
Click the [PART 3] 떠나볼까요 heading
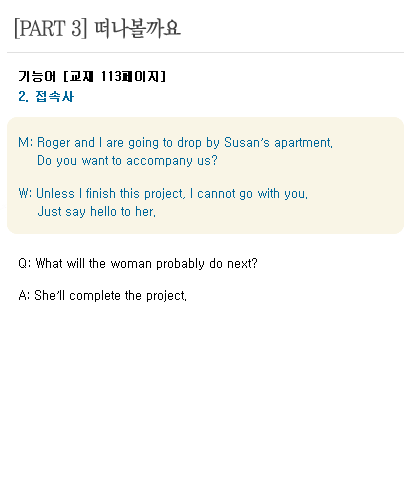(x=97, y=28)
